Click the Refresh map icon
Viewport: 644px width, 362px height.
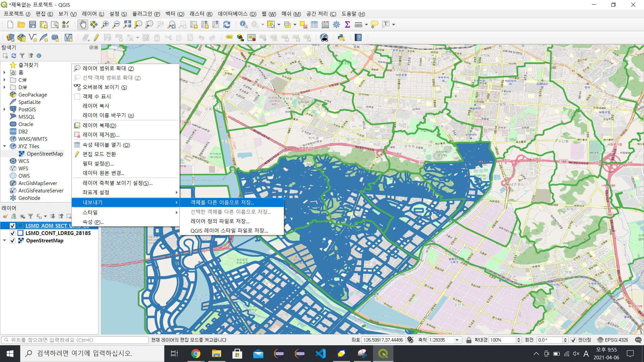pyautogui.click(x=227, y=24)
